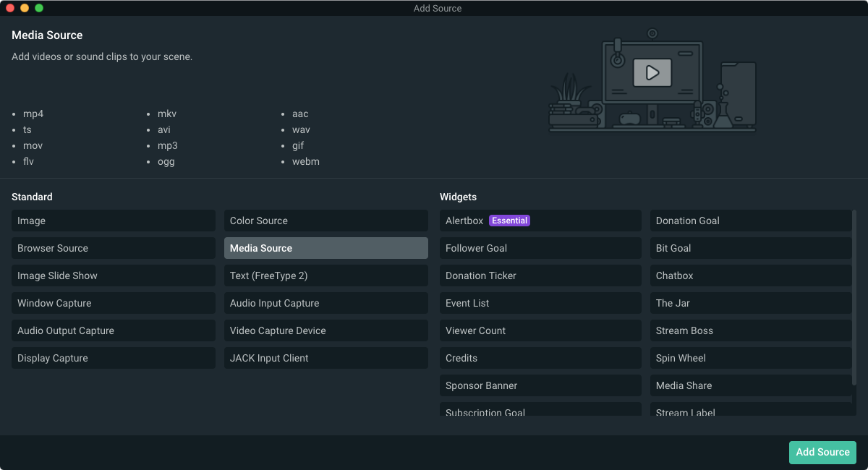Select Audio Output Capture source
This screenshot has width=868, height=470.
(113, 330)
